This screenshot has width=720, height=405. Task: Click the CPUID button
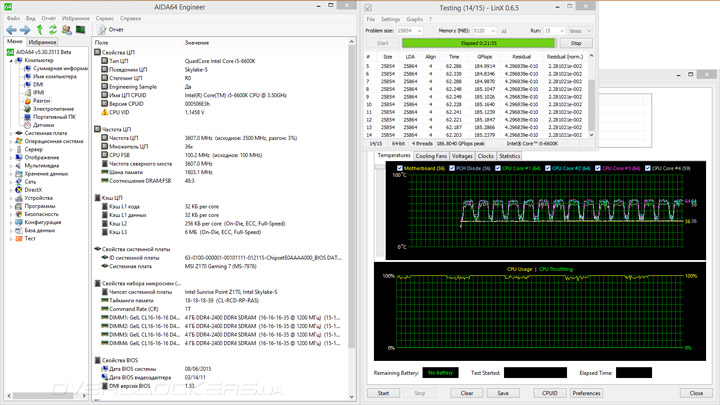549,393
